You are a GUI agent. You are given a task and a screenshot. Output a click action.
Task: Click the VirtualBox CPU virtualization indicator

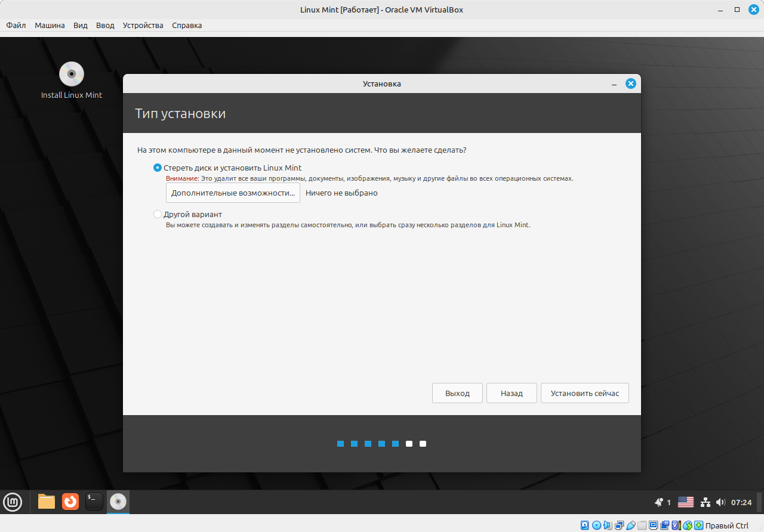point(676,525)
